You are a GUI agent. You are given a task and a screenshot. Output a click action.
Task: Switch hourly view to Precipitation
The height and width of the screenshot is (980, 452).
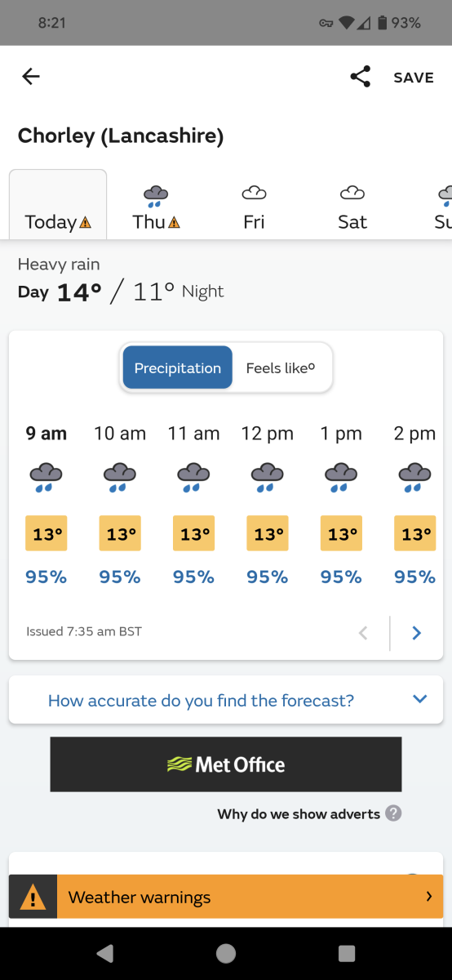point(178,367)
